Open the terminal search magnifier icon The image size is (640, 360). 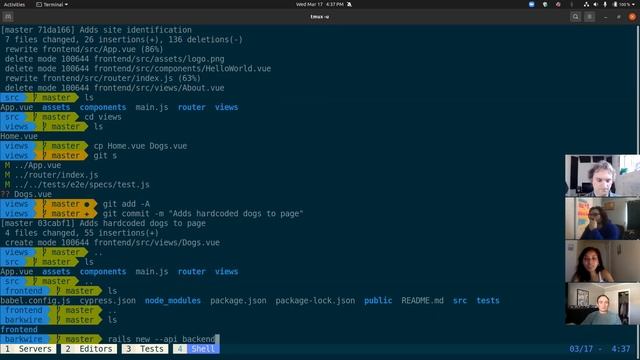pyautogui.click(x=576, y=17)
